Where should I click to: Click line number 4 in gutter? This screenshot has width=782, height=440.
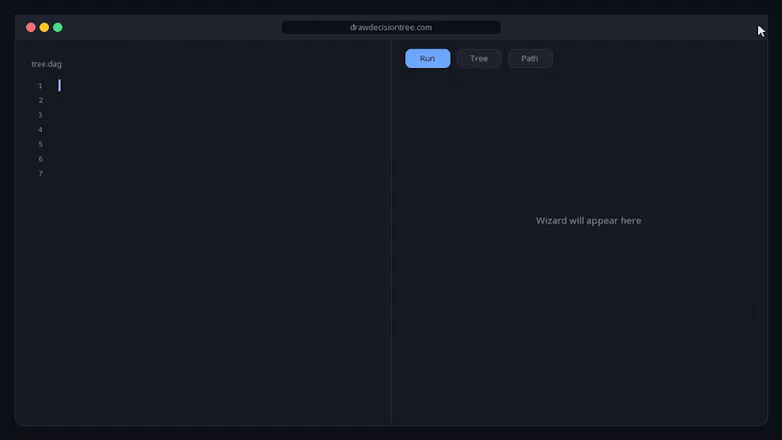(x=40, y=130)
